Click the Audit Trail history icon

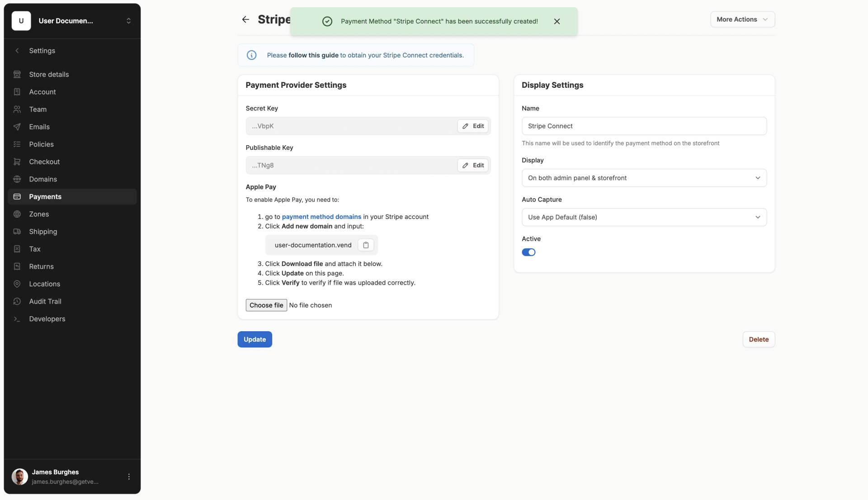pos(17,301)
